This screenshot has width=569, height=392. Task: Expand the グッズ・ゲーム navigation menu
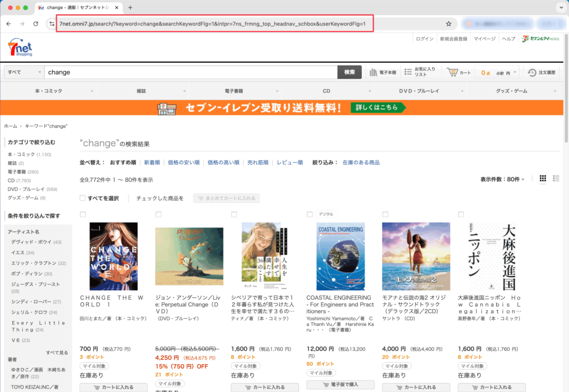pos(512,91)
